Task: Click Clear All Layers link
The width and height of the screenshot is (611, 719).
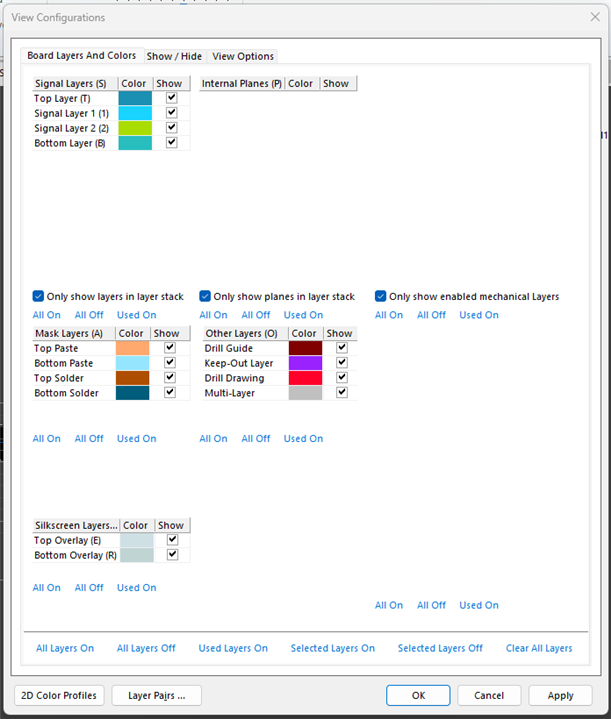Action: point(539,648)
